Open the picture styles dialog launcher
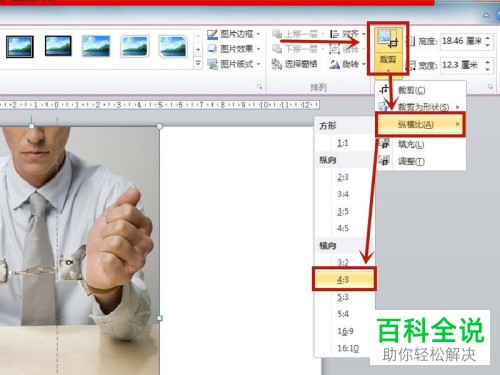The height and width of the screenshot is (375, 500). point(259,87)
